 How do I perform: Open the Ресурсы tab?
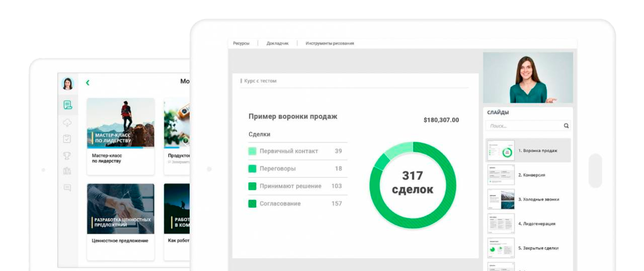tap(241, 43)
